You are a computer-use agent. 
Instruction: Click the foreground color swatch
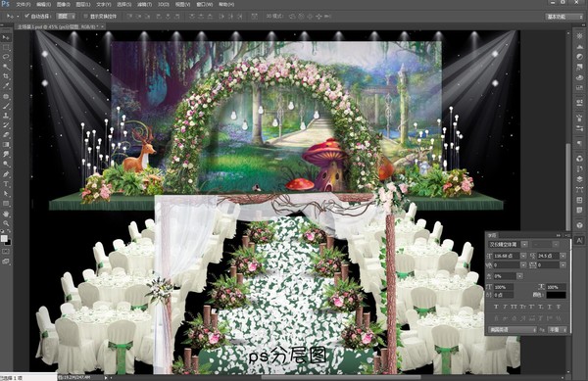click(x=4, y=238)
